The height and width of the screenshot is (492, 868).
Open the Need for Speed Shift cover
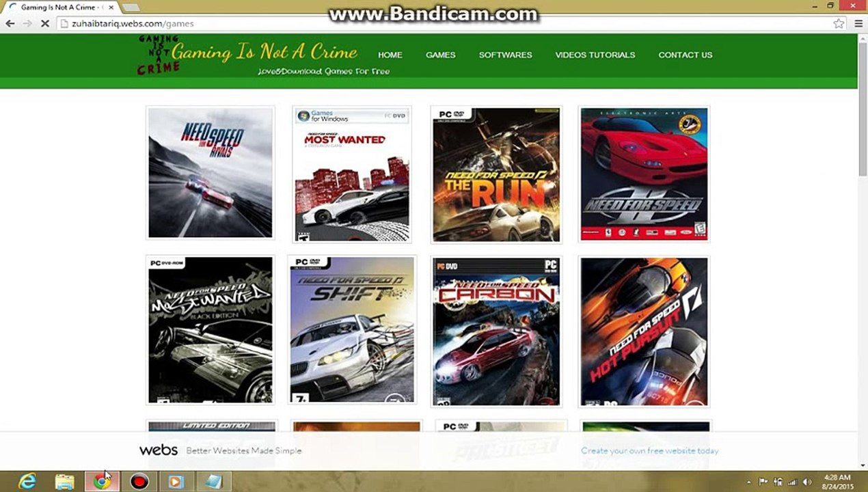click(x=352, y=330)
